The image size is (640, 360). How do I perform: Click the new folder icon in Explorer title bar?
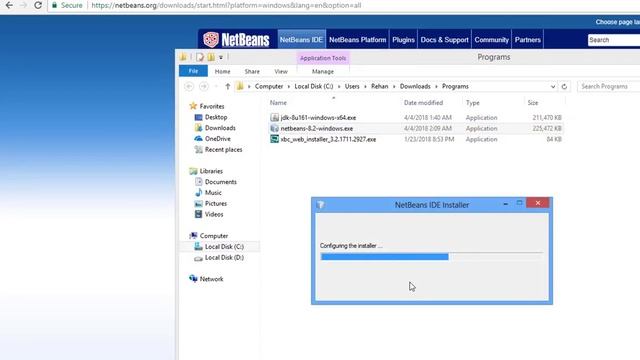(x=211, y=57)
